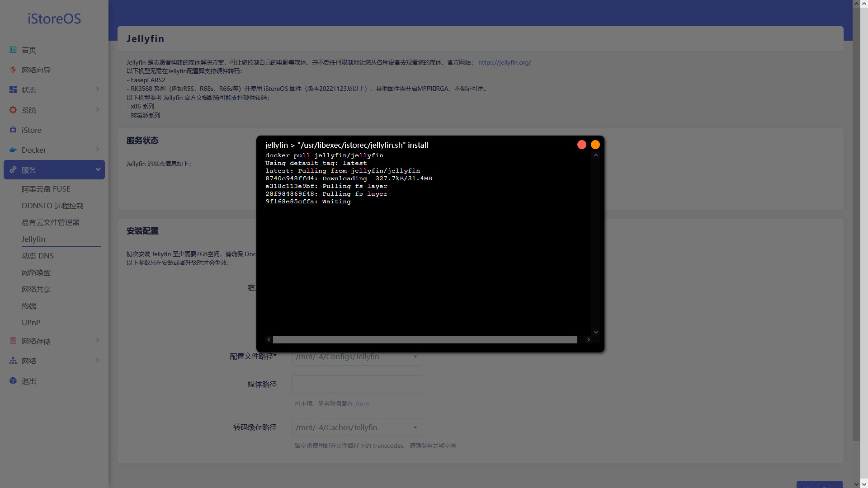Select Jellyfin in services submenu
The width and height of the screenshot is (868, 488).
pos(33,239)
